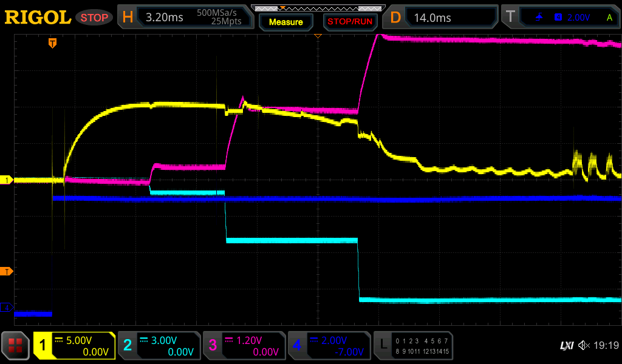Screen dimensions: 622x364
Task: Toggle channel 4 with the blue 2.00V label
Action: (x=329, y=346)
